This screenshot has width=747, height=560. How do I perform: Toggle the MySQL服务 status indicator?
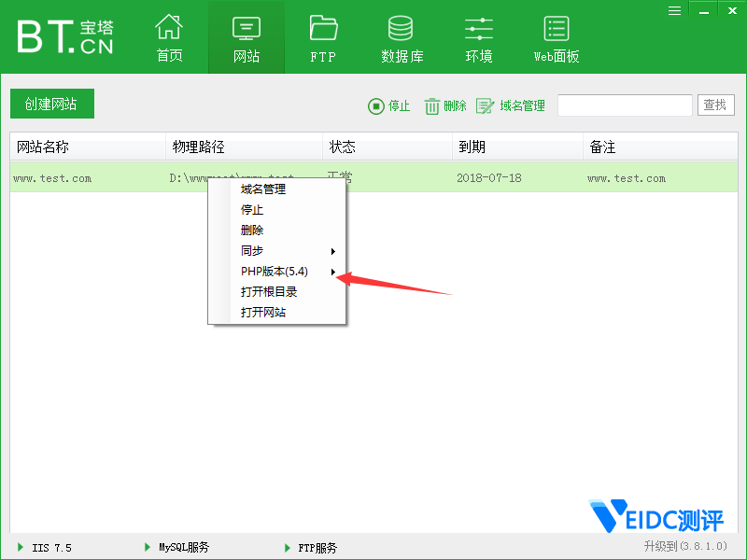coord(148,548)
